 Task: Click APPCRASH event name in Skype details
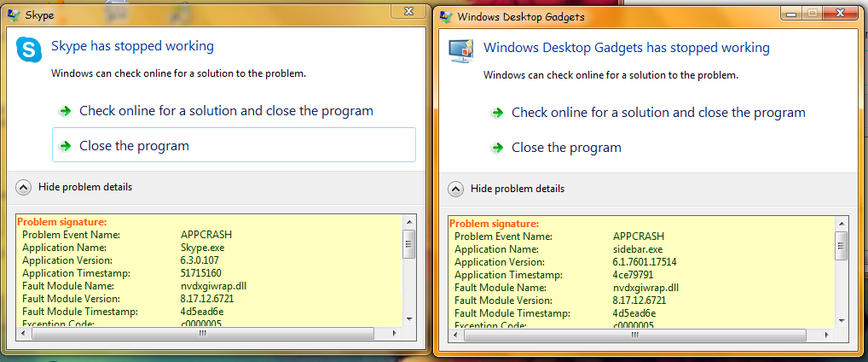(206, 234)
